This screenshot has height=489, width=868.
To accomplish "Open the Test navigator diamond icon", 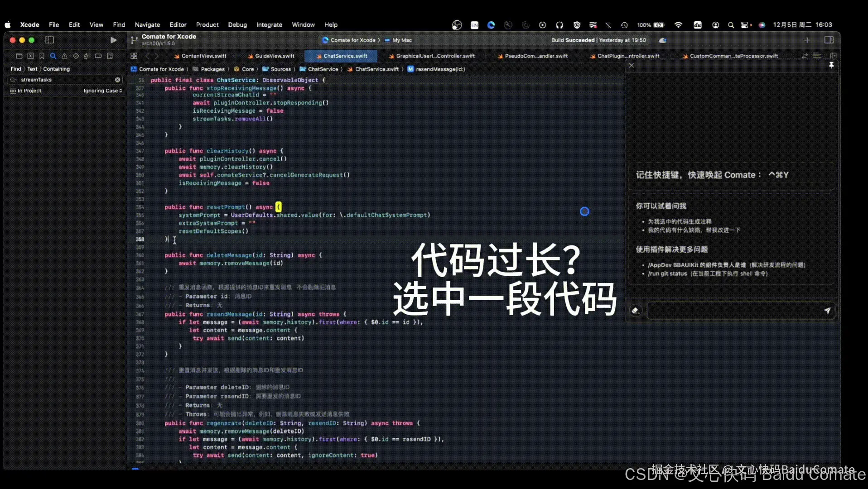I will pyautogui.click(x=76, y=56).
